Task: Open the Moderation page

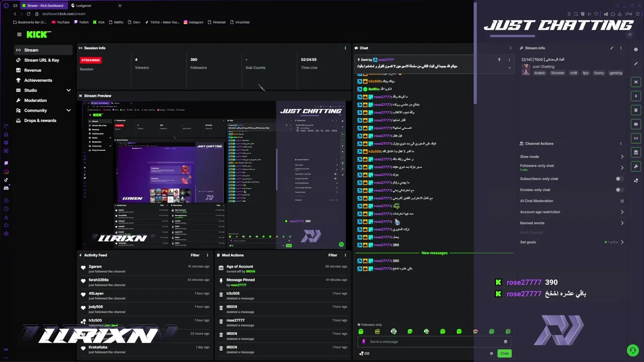Action: (44, 101)
